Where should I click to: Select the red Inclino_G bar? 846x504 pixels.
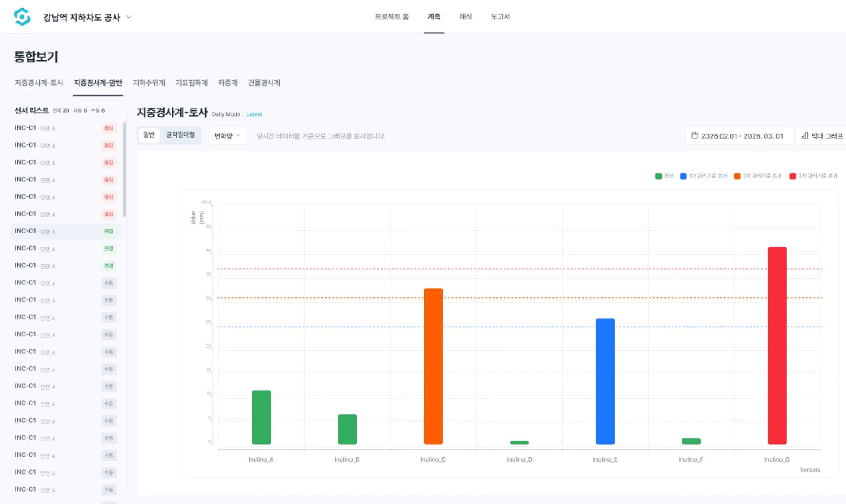click(777, 346)
